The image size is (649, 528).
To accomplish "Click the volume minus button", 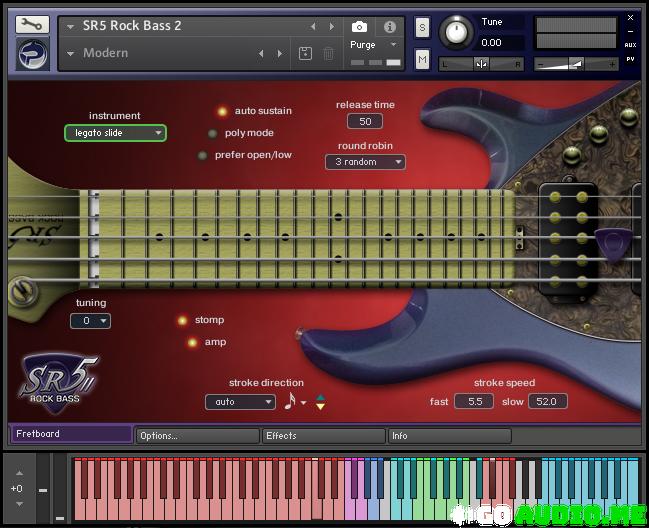I will 540,65.
